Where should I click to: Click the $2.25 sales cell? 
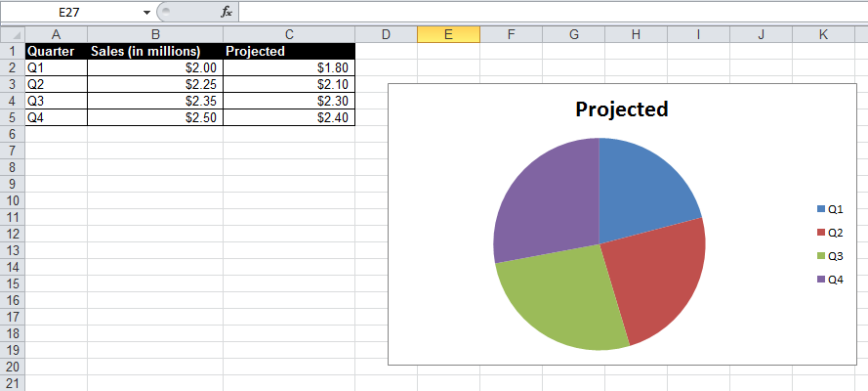pos(155,84)
